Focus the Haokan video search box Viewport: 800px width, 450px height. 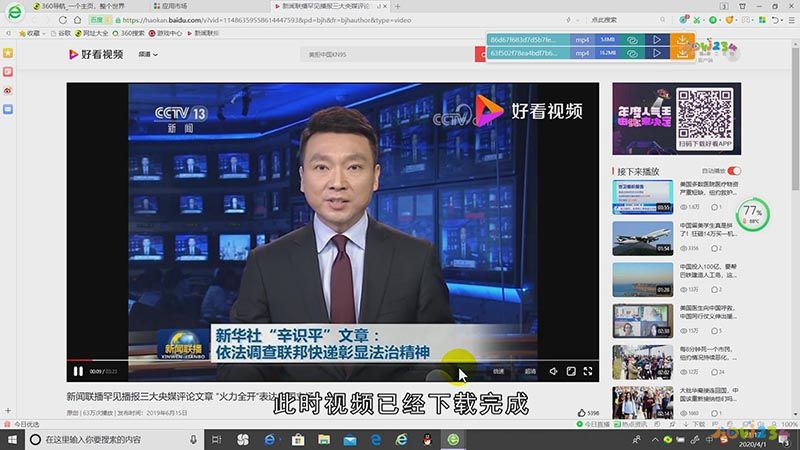(388, 54)
